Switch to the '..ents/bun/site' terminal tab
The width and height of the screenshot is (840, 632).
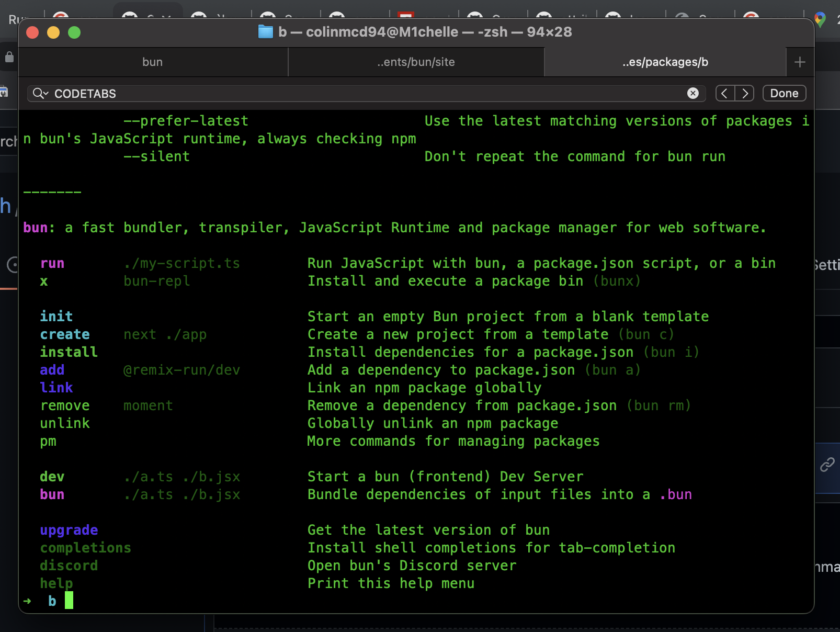(416, 62)
